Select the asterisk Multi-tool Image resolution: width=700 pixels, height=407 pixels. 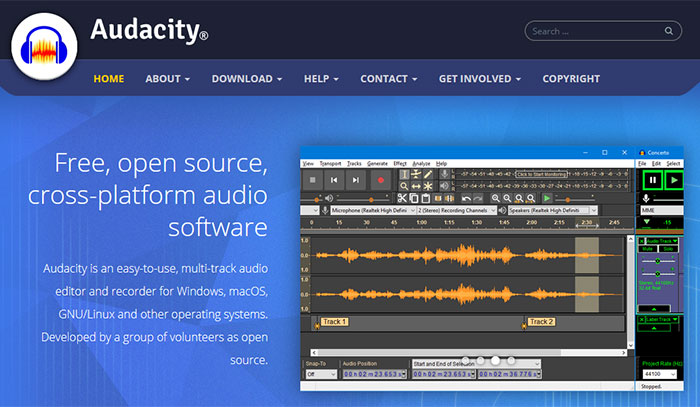click(428, 186)
